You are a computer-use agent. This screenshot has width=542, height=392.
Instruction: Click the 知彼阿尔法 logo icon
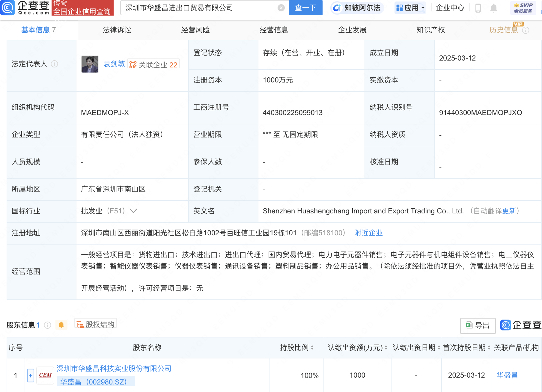tap(337, 8)
